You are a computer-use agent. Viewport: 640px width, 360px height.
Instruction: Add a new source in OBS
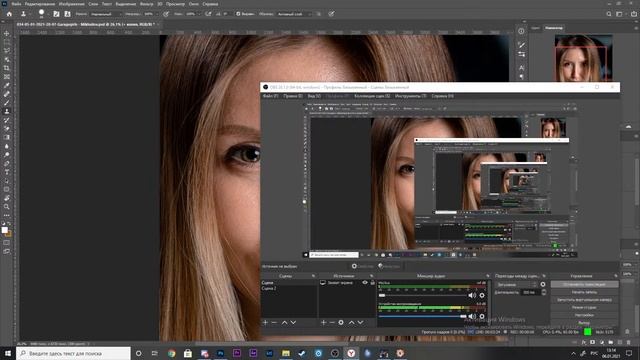(x=323, y=322)
